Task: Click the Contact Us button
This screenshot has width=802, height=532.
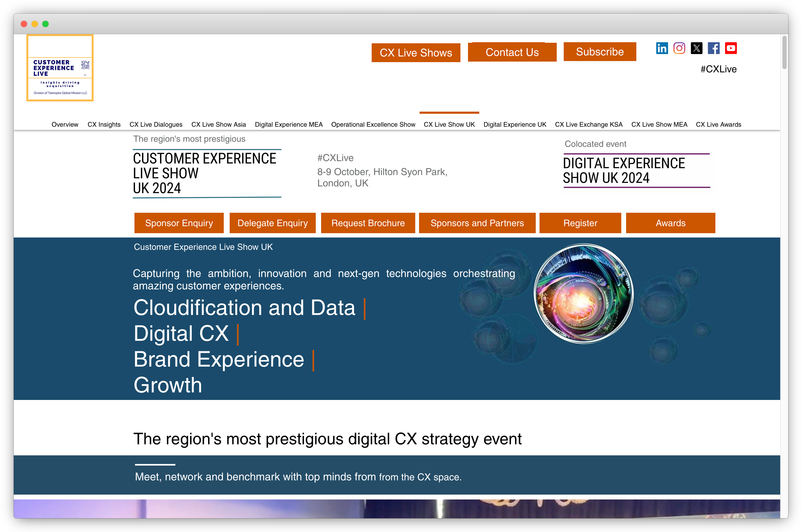Action: click(x=512, y=52)
